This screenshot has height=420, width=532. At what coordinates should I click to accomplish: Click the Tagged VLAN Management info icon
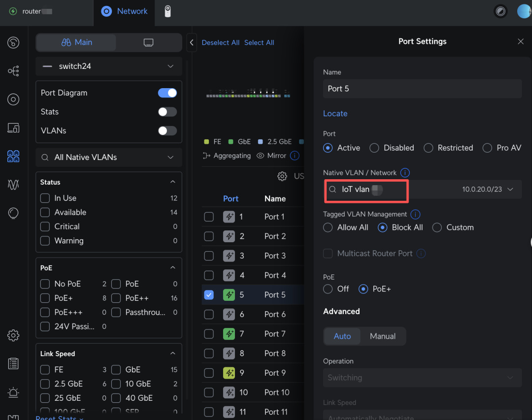click(415, 214)
